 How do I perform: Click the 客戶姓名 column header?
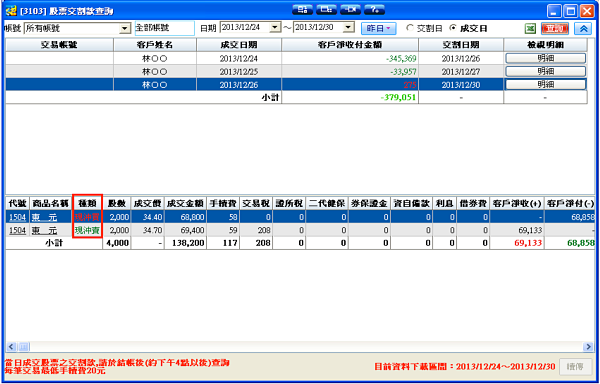click(x=155, y=45)
